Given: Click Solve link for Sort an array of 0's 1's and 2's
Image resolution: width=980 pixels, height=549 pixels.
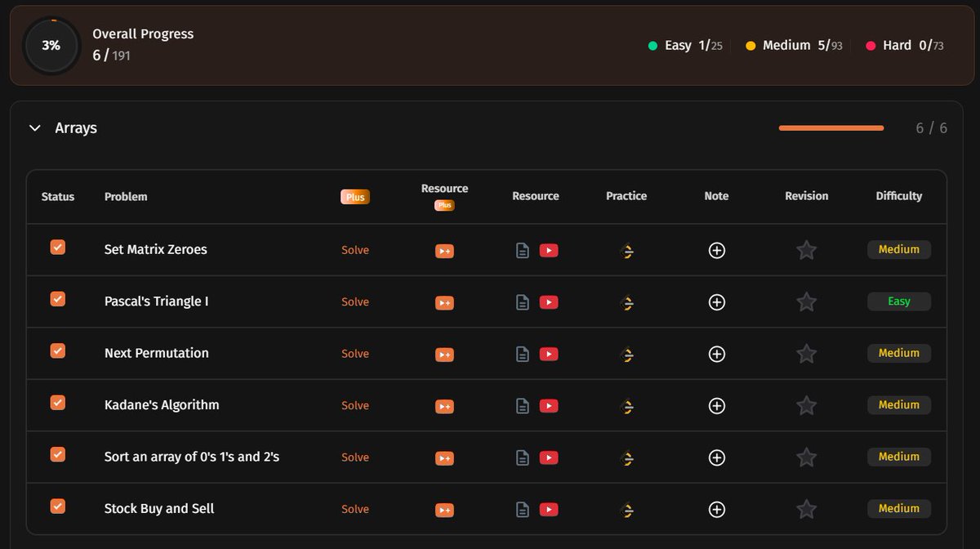Looking at the screenshot, I should (355, 457).
